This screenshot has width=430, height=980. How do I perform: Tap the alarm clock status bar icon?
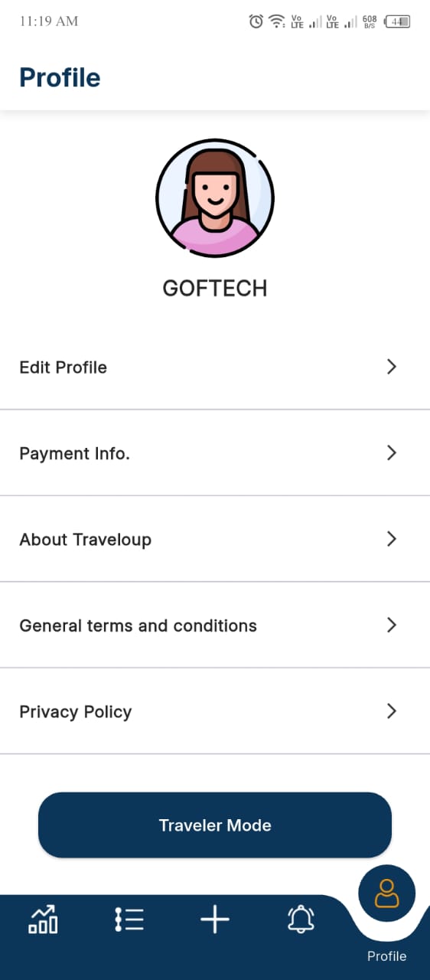coord(256,21)
